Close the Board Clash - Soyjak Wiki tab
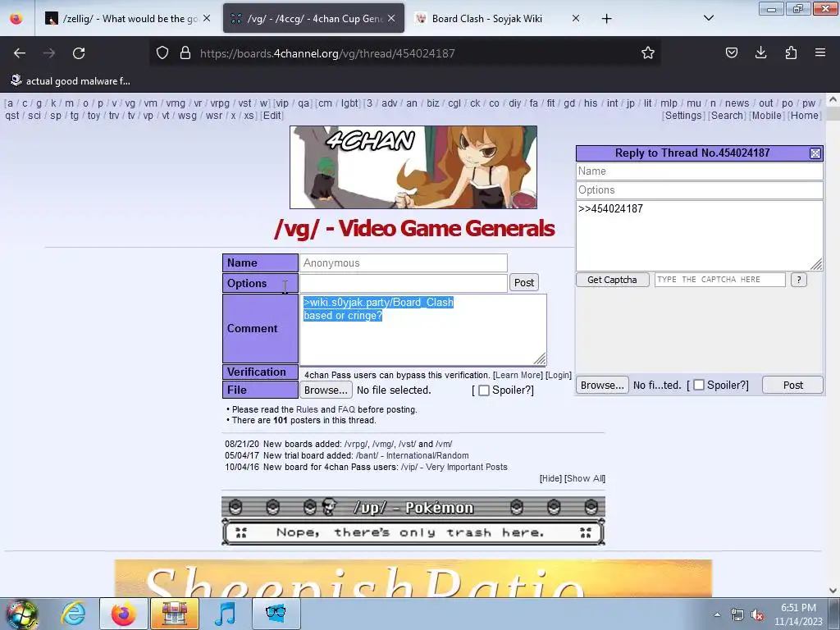840x630 pixels. [x=576, y=18]
